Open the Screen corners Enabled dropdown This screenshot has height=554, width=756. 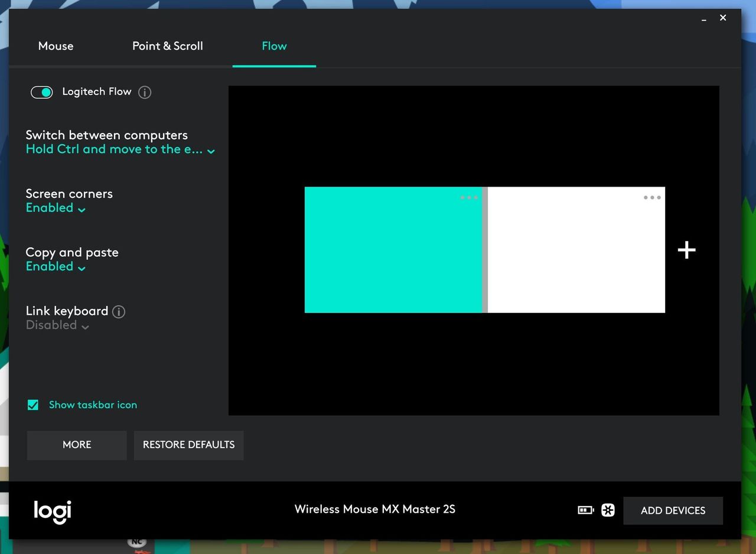[56, 208]
